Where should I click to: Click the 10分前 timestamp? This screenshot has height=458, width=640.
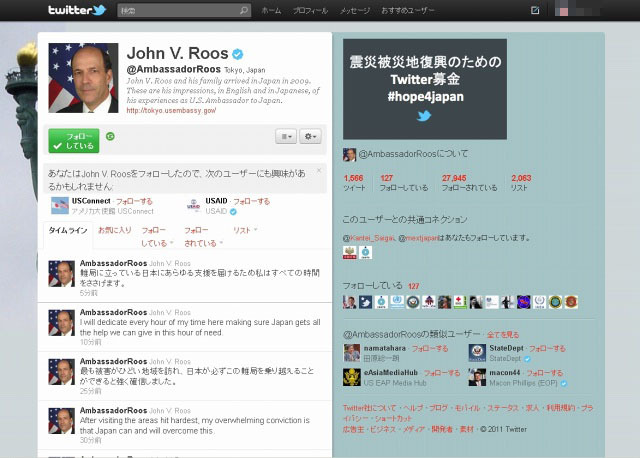tap(91, 342)
